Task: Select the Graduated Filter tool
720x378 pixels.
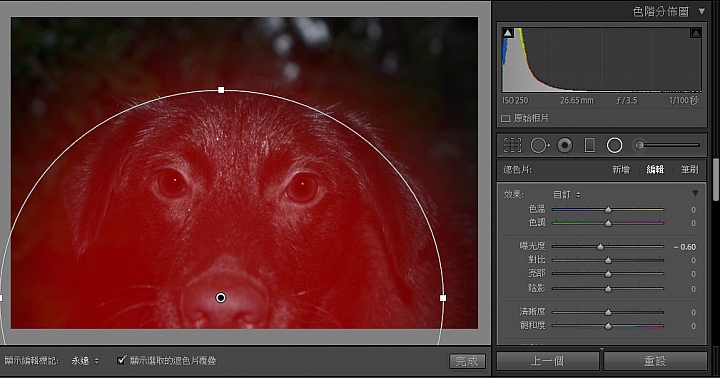Action: point(589,146)
